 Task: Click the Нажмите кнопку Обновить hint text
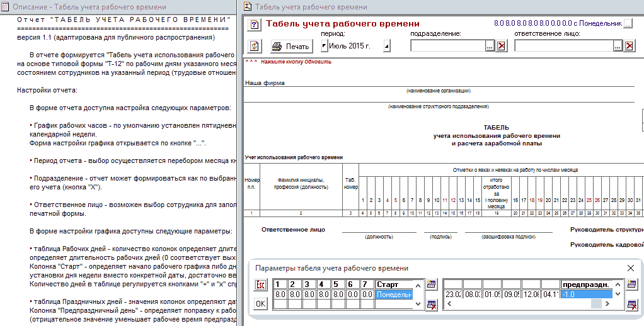[296, 62]
